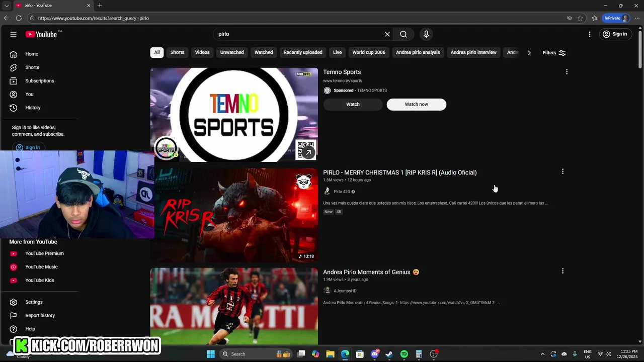
Task: Select the Andrea pirlo interview chip
Action: (x=473, y=52)
